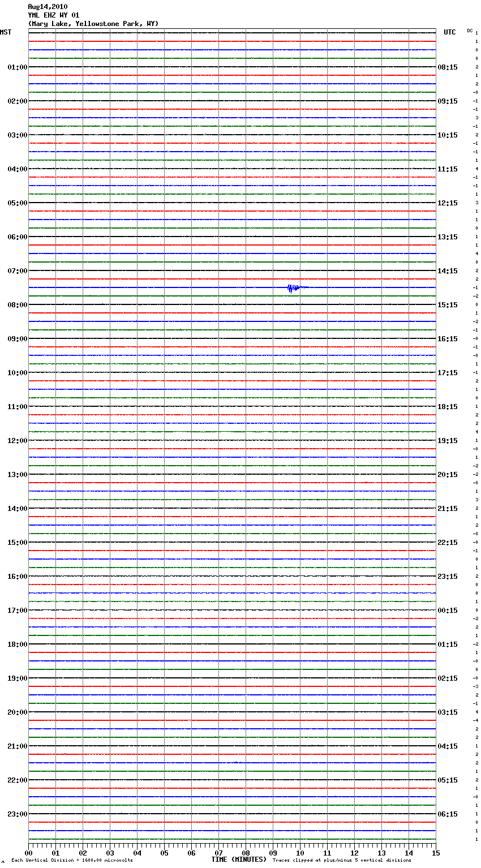Click the 21:15 UTC time label
This screenshot has width=481, height=868.
click(x=448, y=509)
